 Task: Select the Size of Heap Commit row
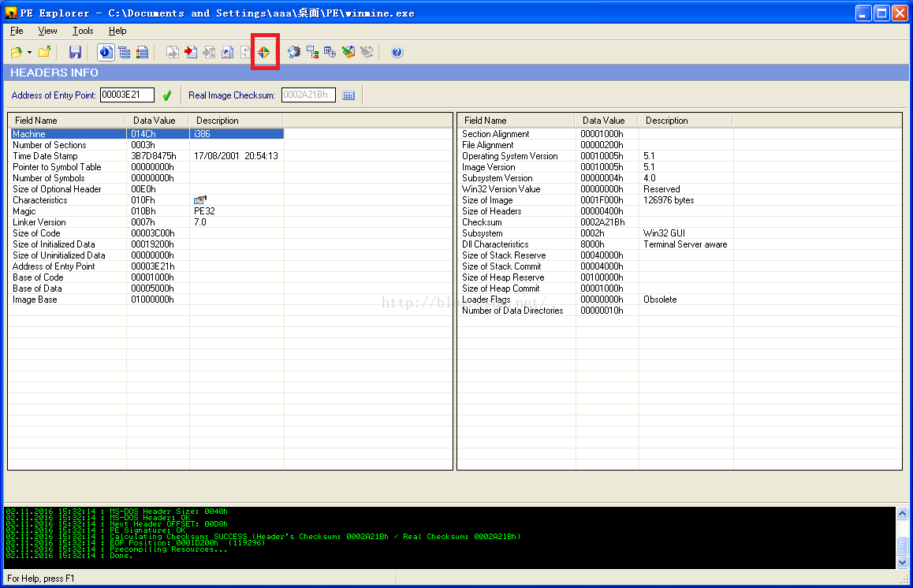(596, 288)
